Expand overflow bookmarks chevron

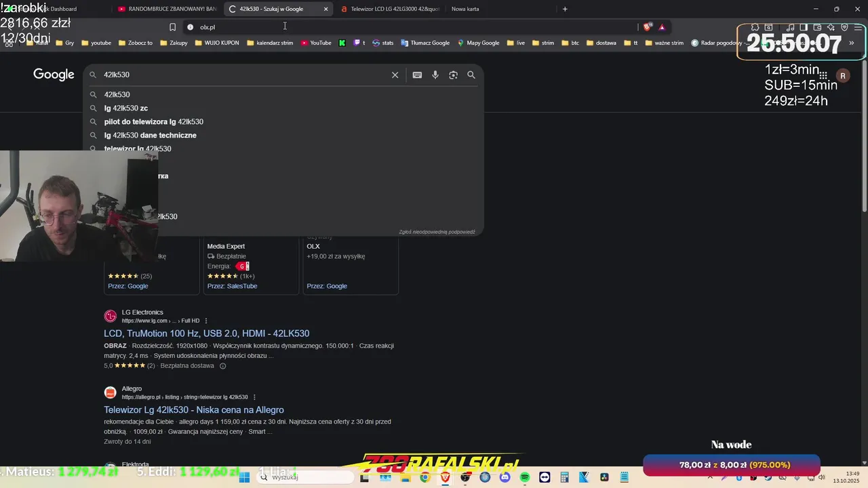(852, 43)
